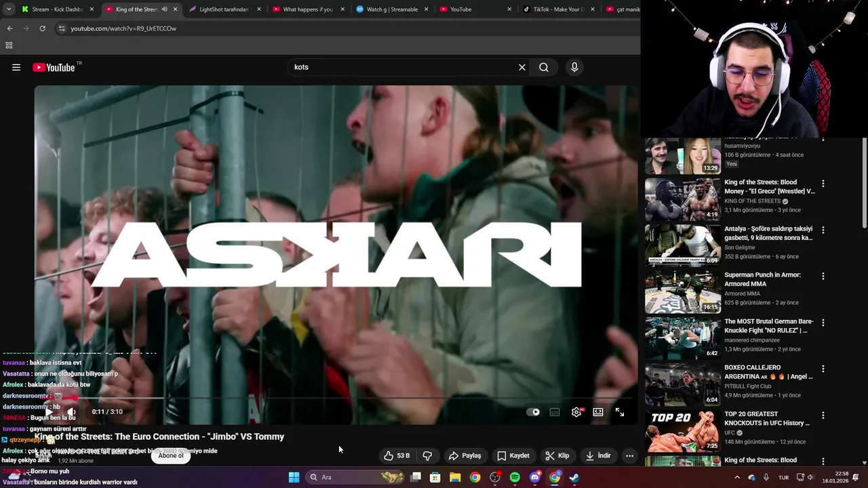The width and height of the screenshot is (868, 488).
Task: Switch to the LightShot tab
Action: click(x=224, y=9)
